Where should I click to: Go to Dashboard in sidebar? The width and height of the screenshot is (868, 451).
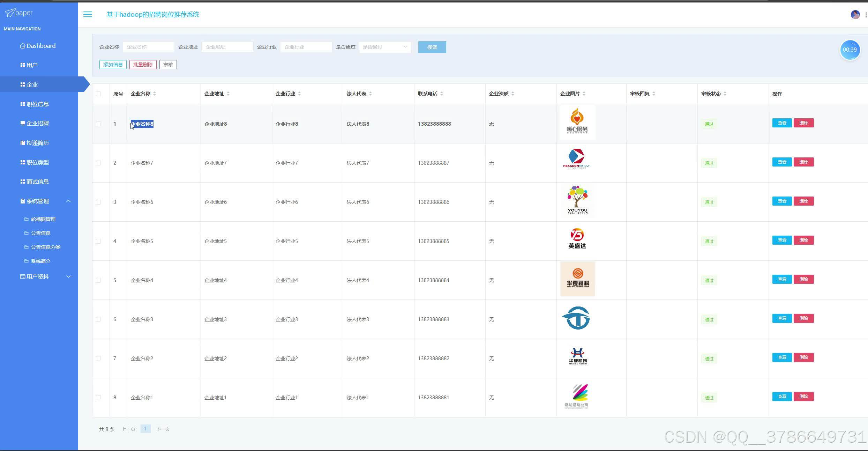click(38, 46)
